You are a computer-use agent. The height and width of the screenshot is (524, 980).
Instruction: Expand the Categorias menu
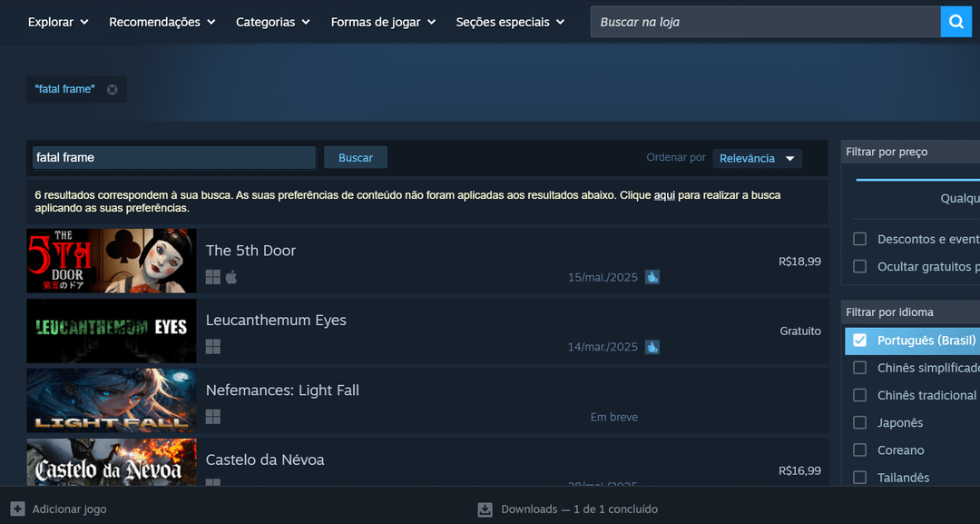click(272, 22)
